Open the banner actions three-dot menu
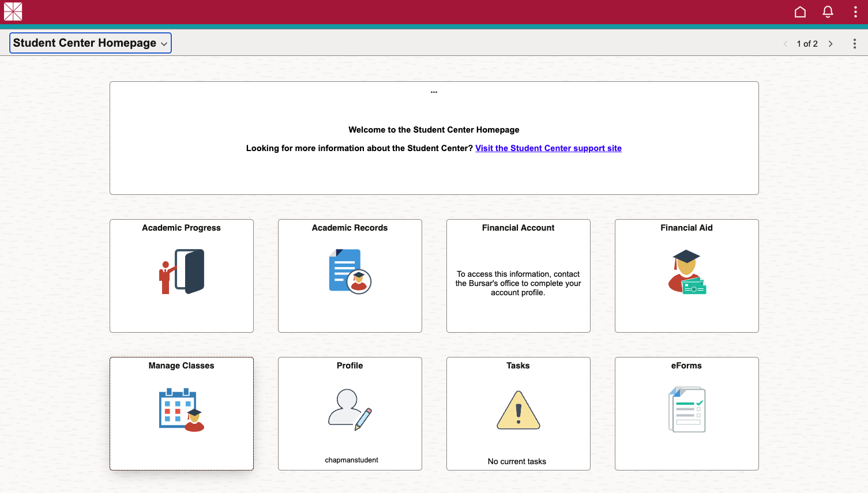868x493 pixels. point(855,12)
